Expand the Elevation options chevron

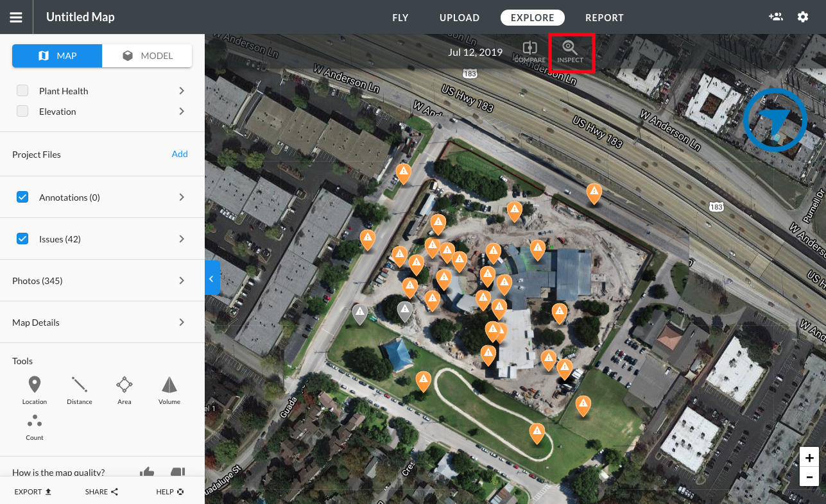click(182, 112)
